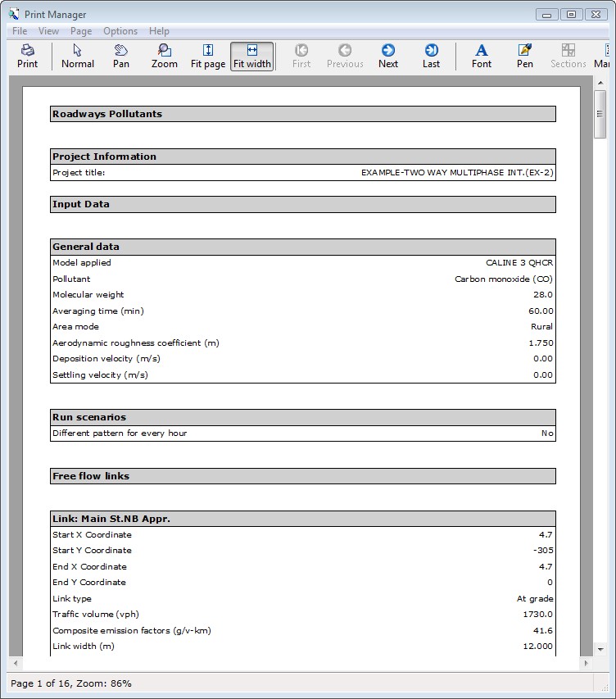Click the horizontal scrollbar right arrow

[586, 663]
